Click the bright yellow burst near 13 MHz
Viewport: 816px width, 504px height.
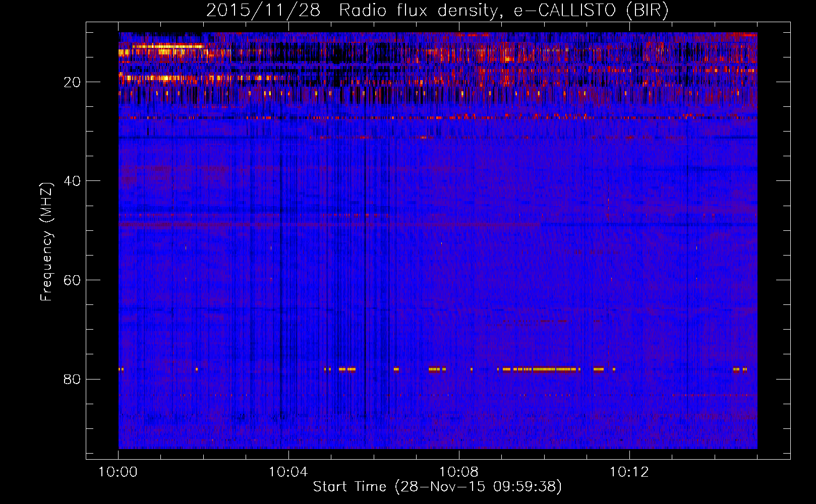(x=167, y=46)
